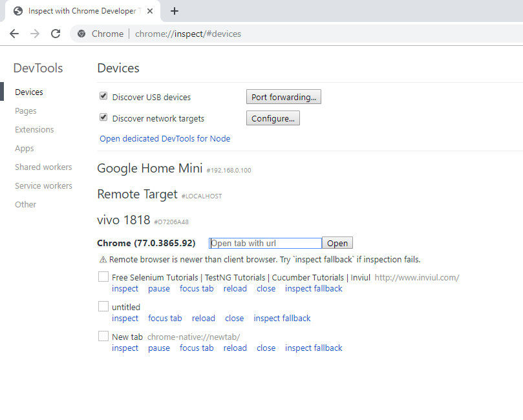Viewport: 523px width, 420px height.
Task: Pause the New tab entry
Action: pos(159,348)
